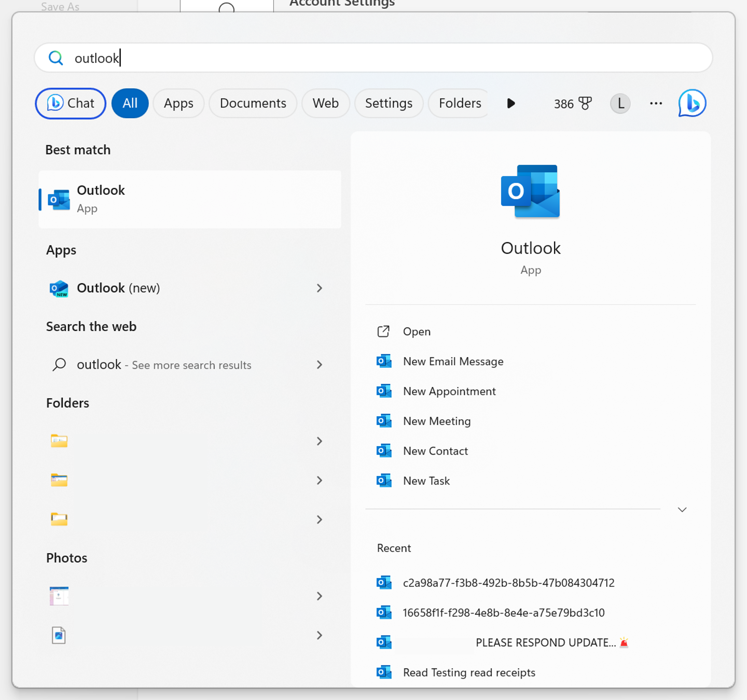
Task: Open recent 'Read Testing read receipts' item
Action: pyautogui.click(x=530, y=673)
